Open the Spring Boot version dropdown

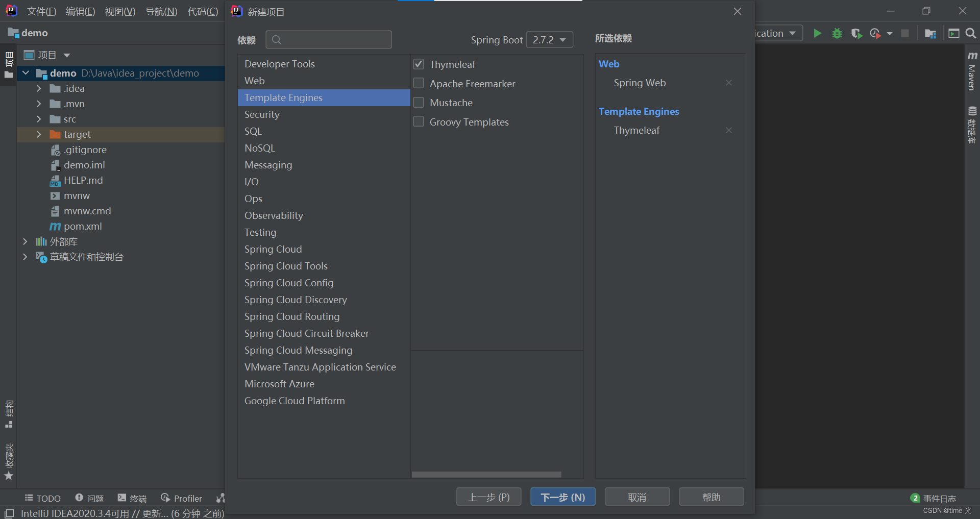click(549, 40)
